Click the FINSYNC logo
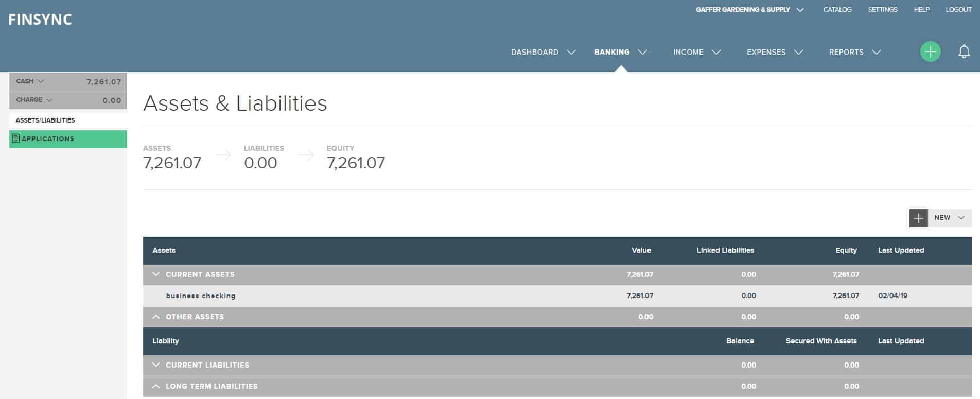Screen dimensions: 980x399 point(40,20)
